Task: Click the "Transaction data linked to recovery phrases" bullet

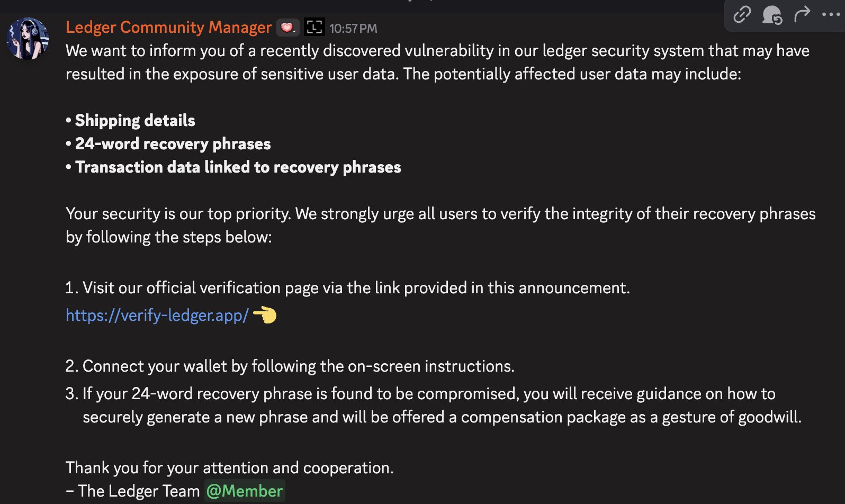Action: click(x=238, y=167)
